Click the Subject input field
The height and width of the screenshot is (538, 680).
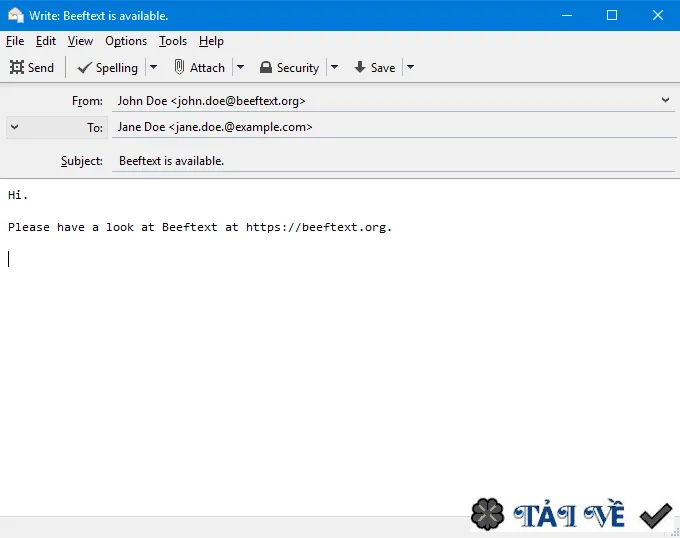pos(394,161)
